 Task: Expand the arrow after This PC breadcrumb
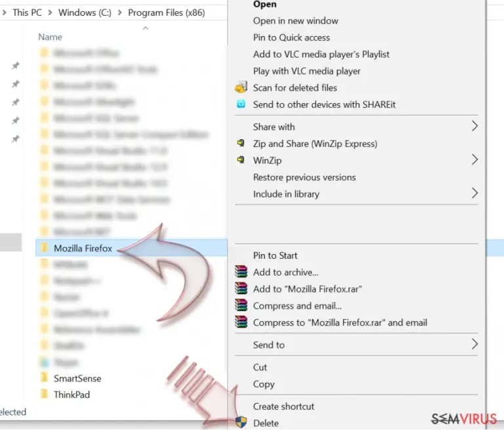(x=50, y=13)
